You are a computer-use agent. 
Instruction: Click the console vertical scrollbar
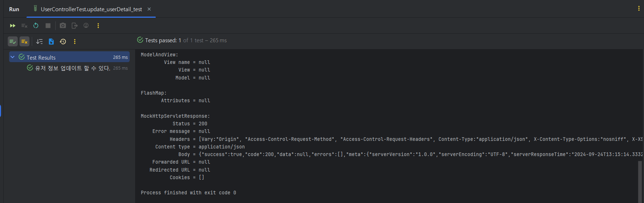coord(640,181)
